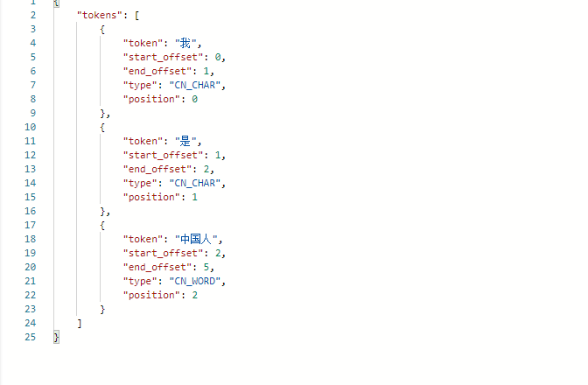Click line number 5 in the gutter
Image resolution: width=588 pixels, height=385 pixels.
coord(33,57)
